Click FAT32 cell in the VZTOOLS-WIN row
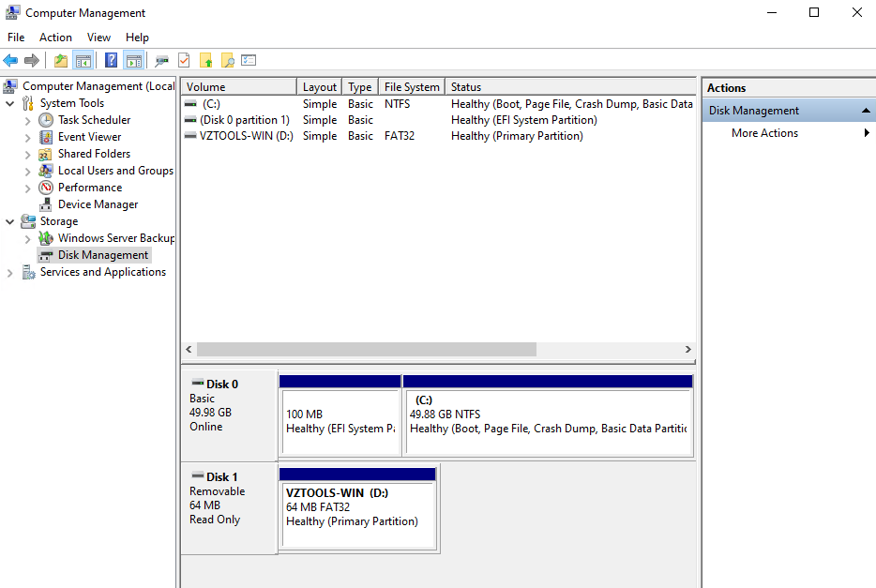 tap(400, 136)
